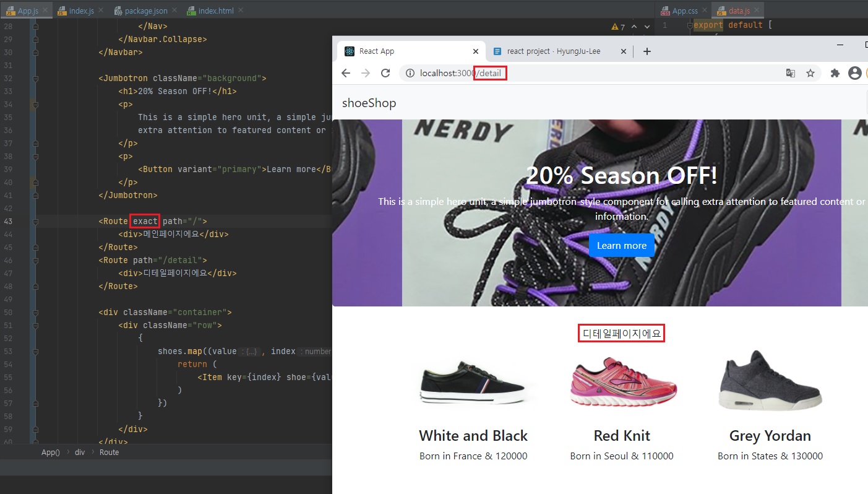
Task: Collapse the code fold at line 34
Action: 35,105
